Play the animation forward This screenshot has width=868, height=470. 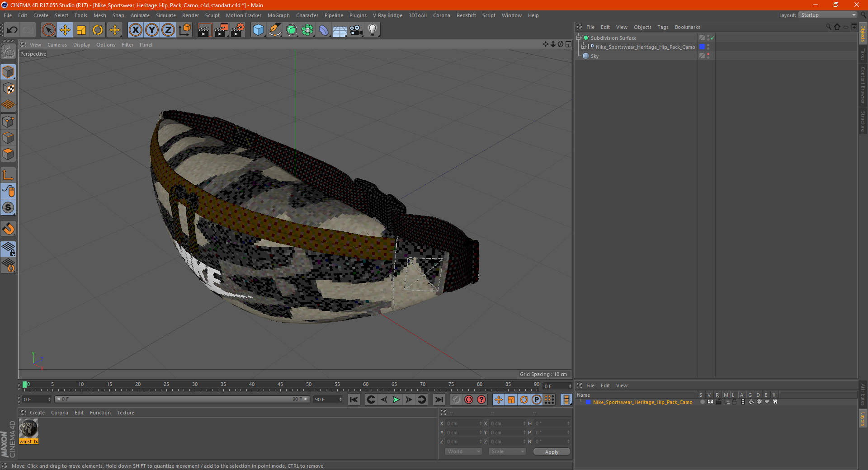[396, 399]
